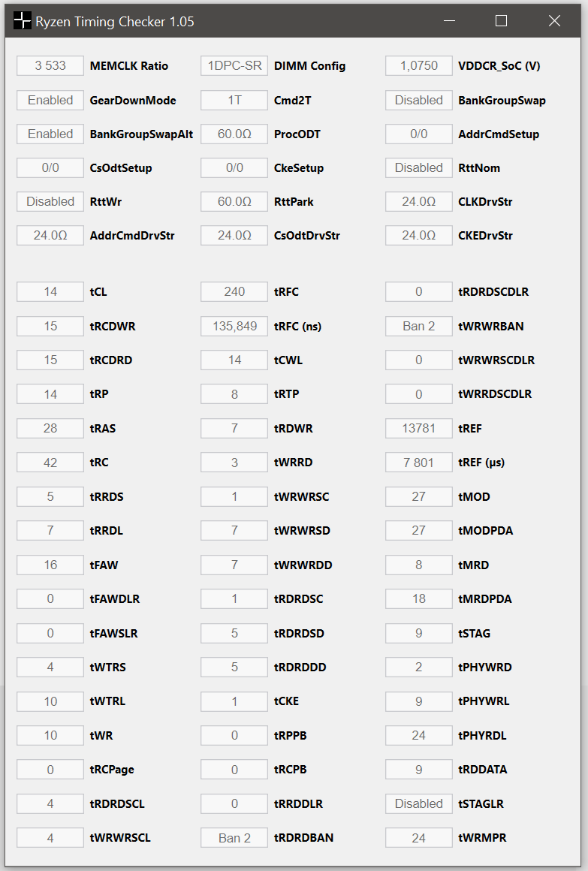Select the tRCDRD value field
This screenshot has width=588, height=871.
[50, 360]
